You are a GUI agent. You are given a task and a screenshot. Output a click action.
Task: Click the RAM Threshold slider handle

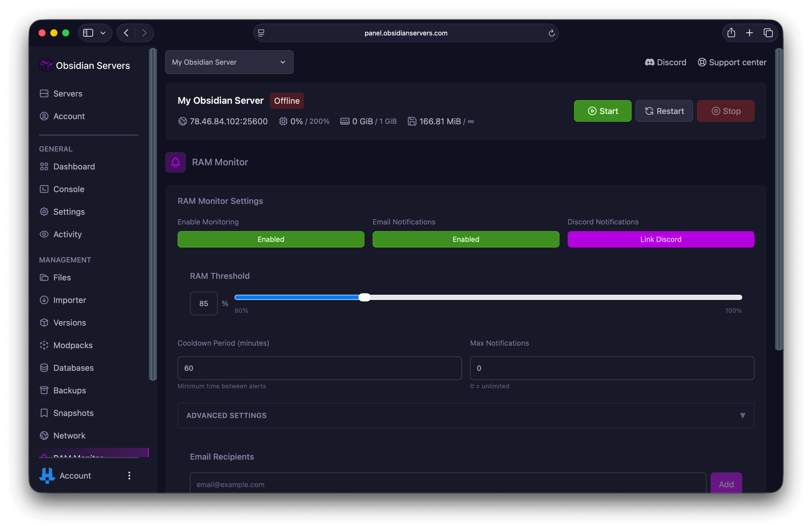coord(364,297)
